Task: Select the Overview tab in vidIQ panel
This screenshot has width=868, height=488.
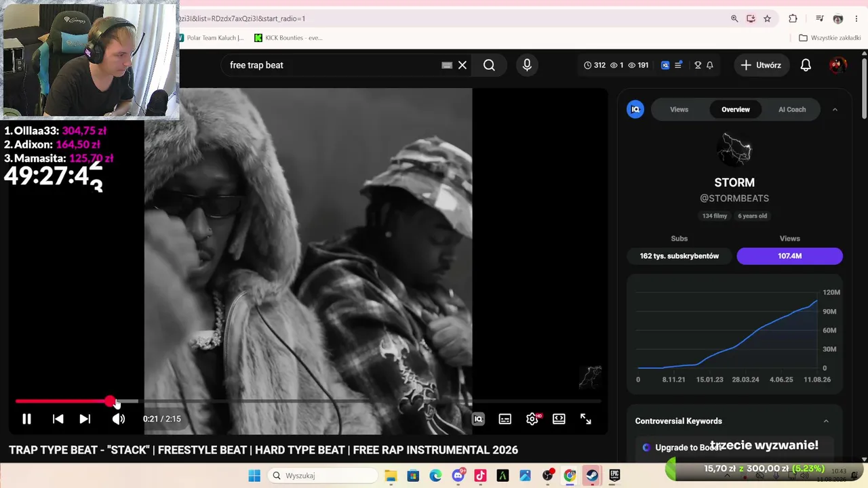Action: coord(736,109)
